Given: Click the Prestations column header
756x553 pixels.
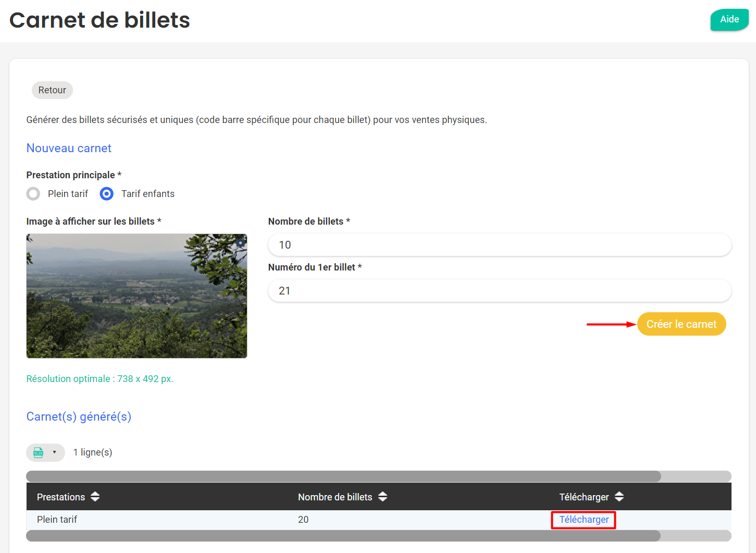Looking at the screenshot, I should [61, 497].
